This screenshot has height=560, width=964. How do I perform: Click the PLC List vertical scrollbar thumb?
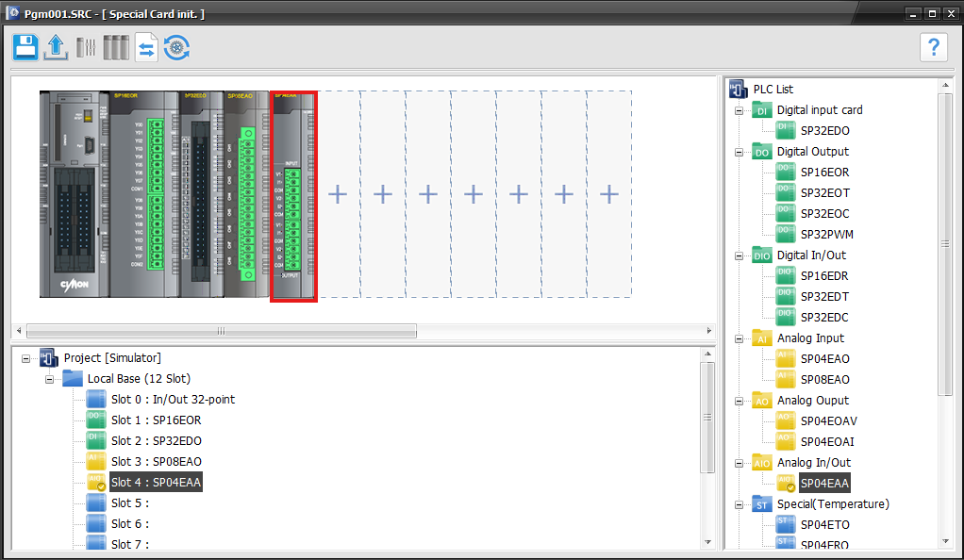(945, 244)
